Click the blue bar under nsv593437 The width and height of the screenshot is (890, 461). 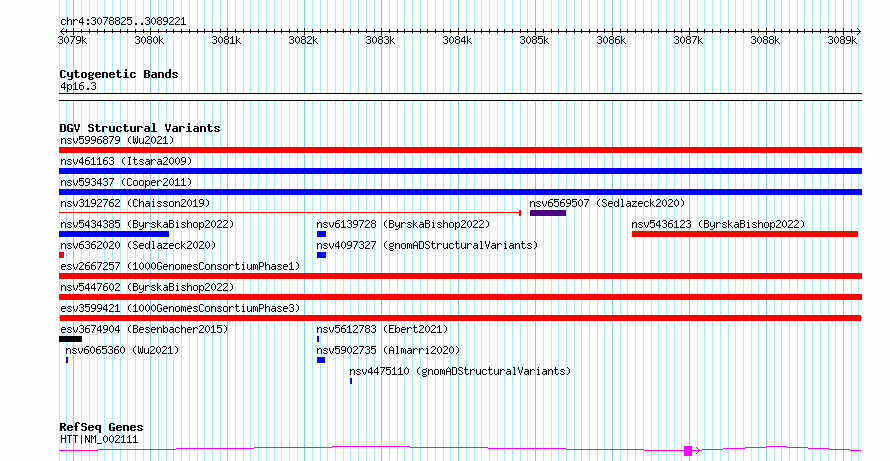(460, 192)
